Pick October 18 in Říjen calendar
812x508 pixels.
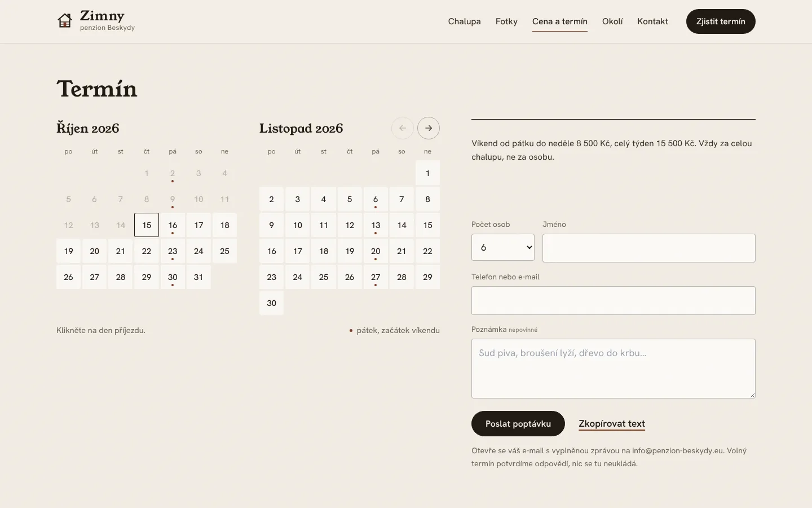(x=224, y=225)
